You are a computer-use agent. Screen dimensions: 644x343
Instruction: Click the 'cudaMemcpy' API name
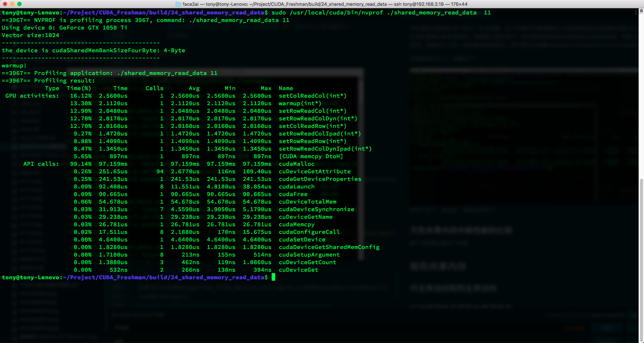point(296,224)
